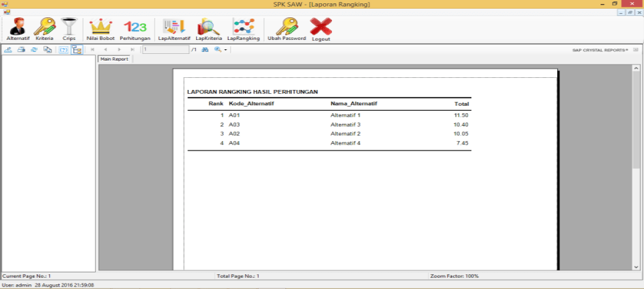Toggle the group tree panel
644x289 pixels.
(x=76, y=50)
